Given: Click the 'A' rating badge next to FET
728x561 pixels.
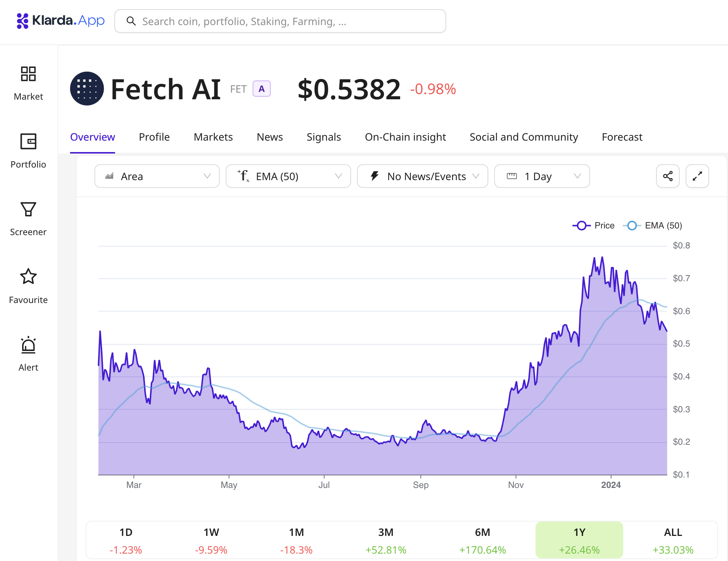Looking at the screenshot, I should (261, 89).
